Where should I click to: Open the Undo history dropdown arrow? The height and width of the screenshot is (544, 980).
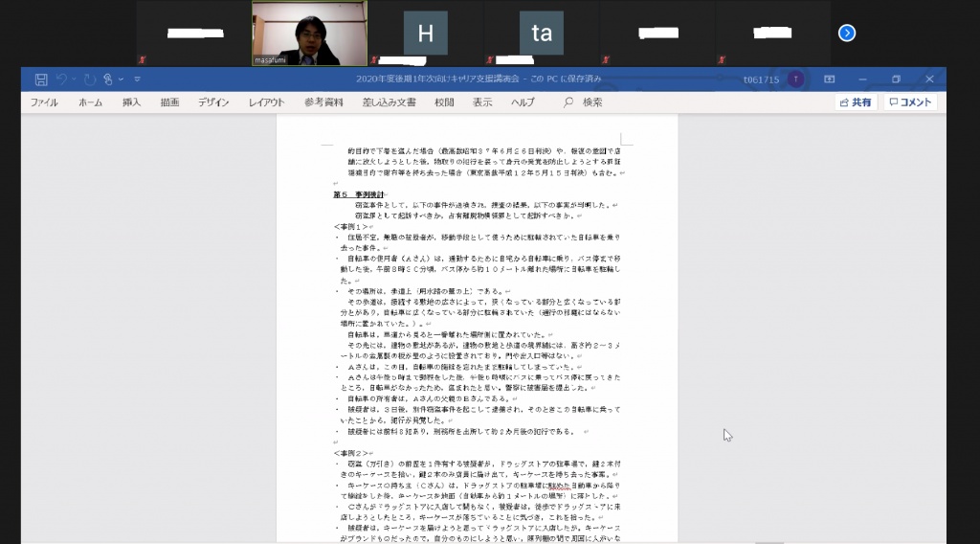[x=74, y=79]
